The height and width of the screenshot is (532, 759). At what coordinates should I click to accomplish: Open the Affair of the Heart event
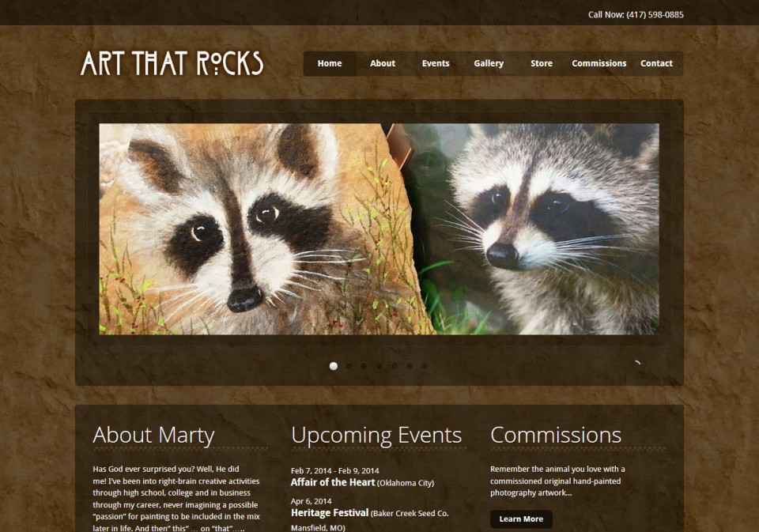tap(333, 482)
